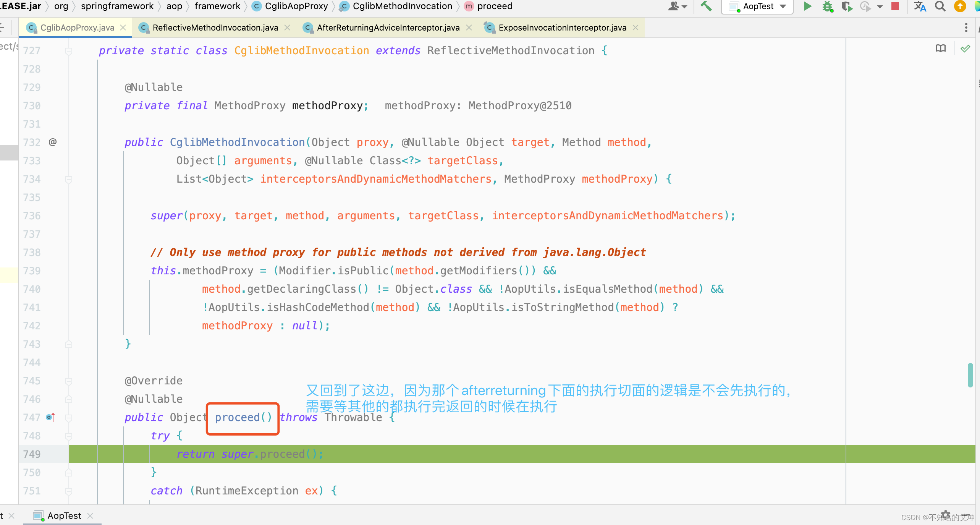Build project with the hammer icon
This screenshot has height=525, width=980.
[x=706, y=6]
